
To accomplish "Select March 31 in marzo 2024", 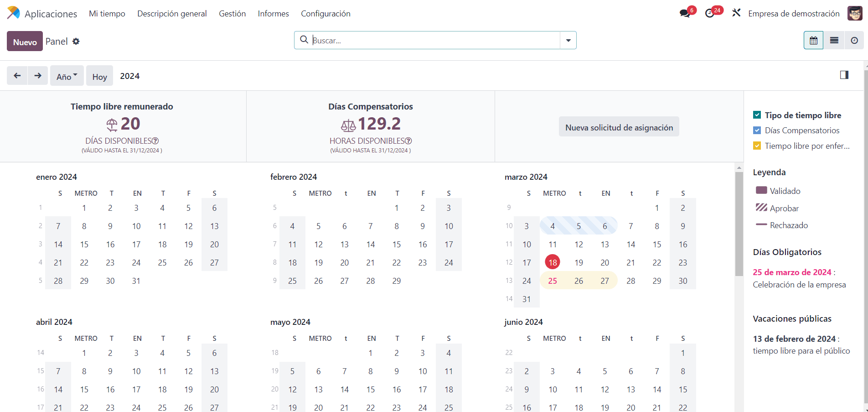I will coord(527,299).
